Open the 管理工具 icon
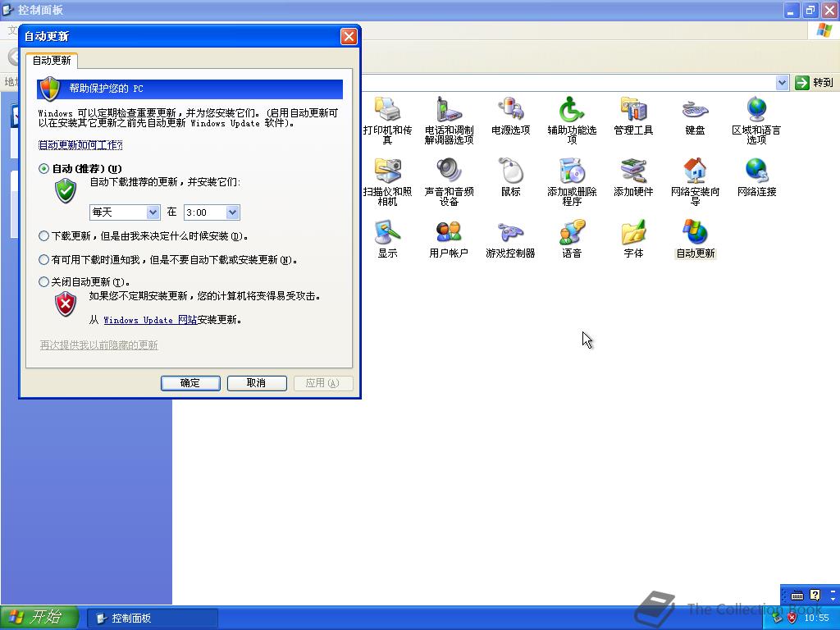840x630 pixels. tap(633, 116)
